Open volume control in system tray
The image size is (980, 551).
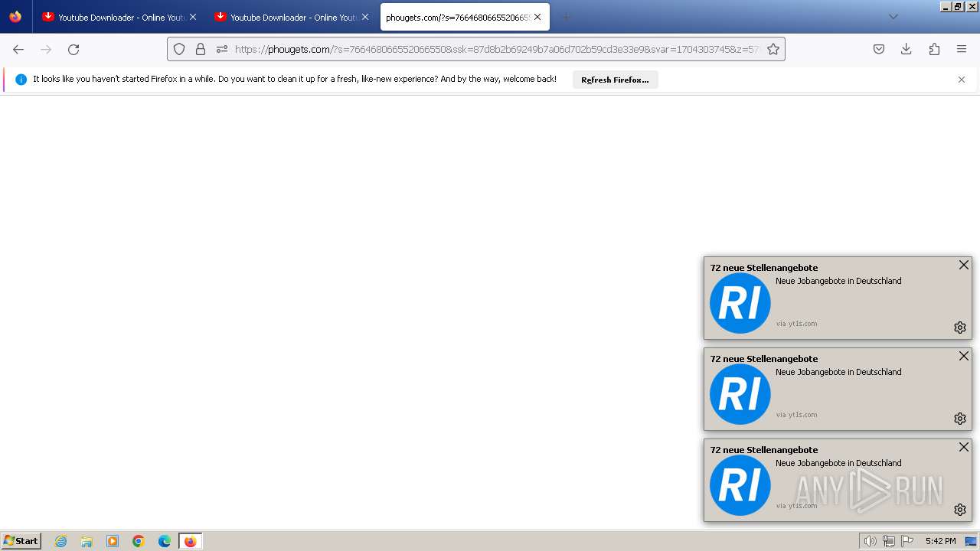click(870, 541)
